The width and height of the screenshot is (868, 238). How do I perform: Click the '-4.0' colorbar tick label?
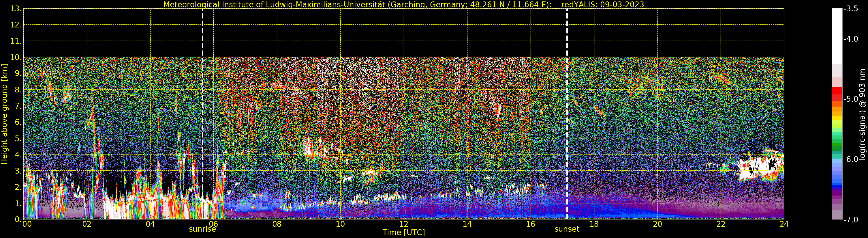[851, 39]
